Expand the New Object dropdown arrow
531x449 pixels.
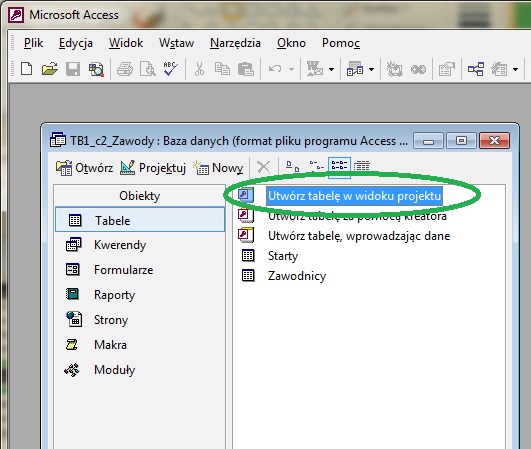tap(515, 69)
